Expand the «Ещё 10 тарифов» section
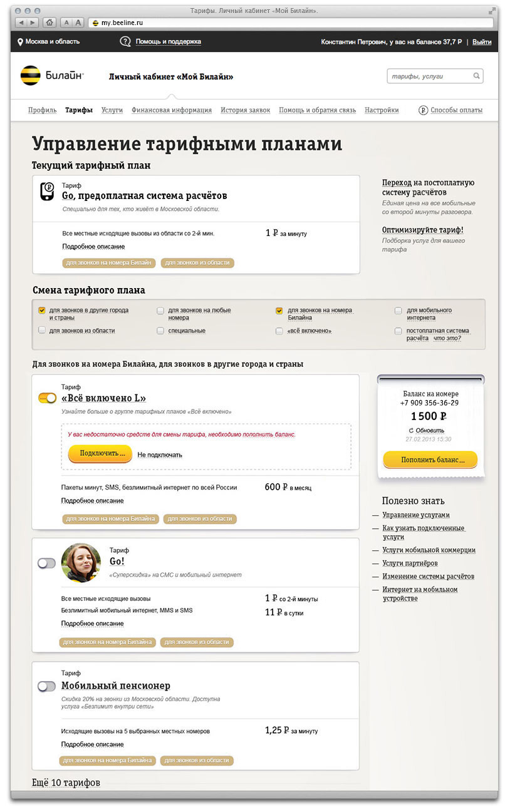 (x=66, y=783)
